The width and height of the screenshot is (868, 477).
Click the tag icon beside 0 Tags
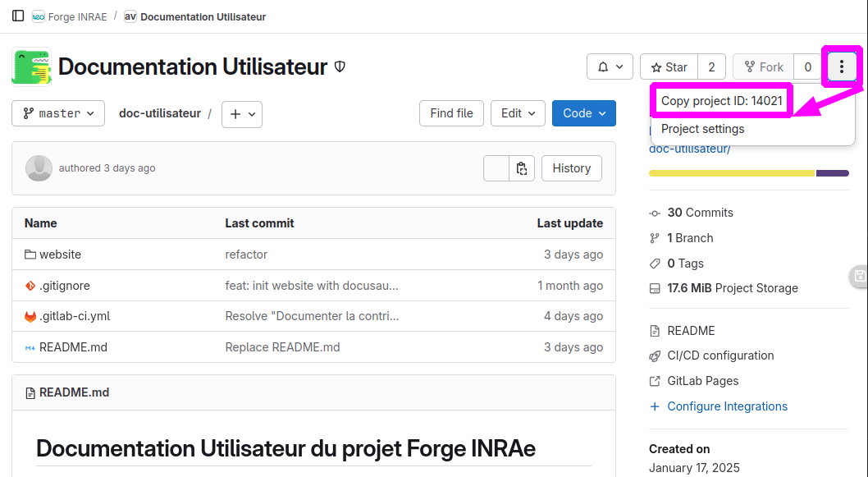[655, 264]
